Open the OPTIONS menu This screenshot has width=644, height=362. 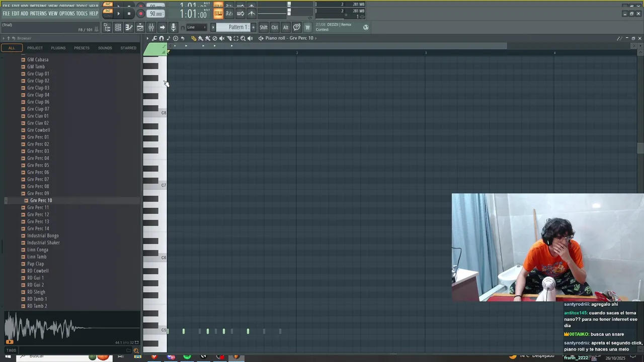[67, 14]
